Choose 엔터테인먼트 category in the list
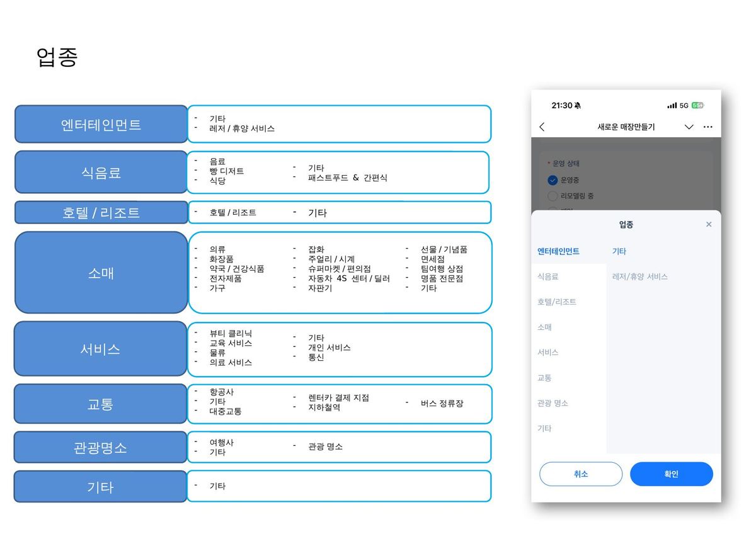Viewport: 756px width, 534px height. pyautogui.click(x=558, y=251)
